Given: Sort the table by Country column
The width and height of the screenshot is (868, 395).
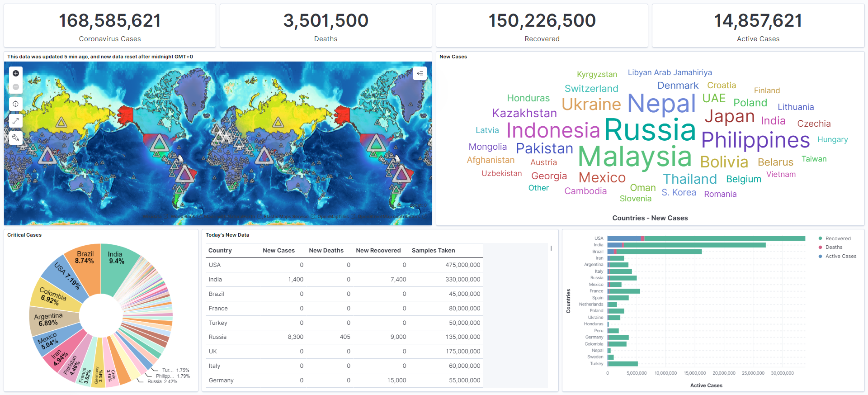Looking at the screenshot, I should [x=220, y=251].
